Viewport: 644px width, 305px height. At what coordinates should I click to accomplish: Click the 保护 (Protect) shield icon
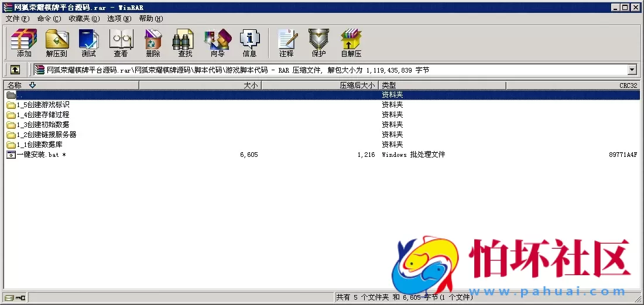click(318, 43)
